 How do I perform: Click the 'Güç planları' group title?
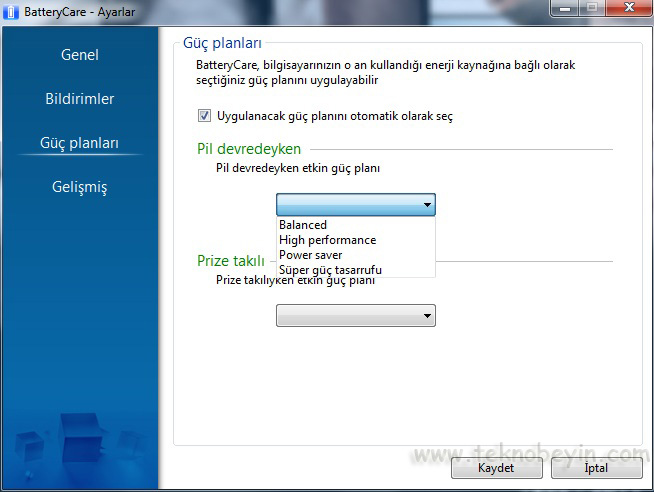pyautogui.click(x=222, y=43)
